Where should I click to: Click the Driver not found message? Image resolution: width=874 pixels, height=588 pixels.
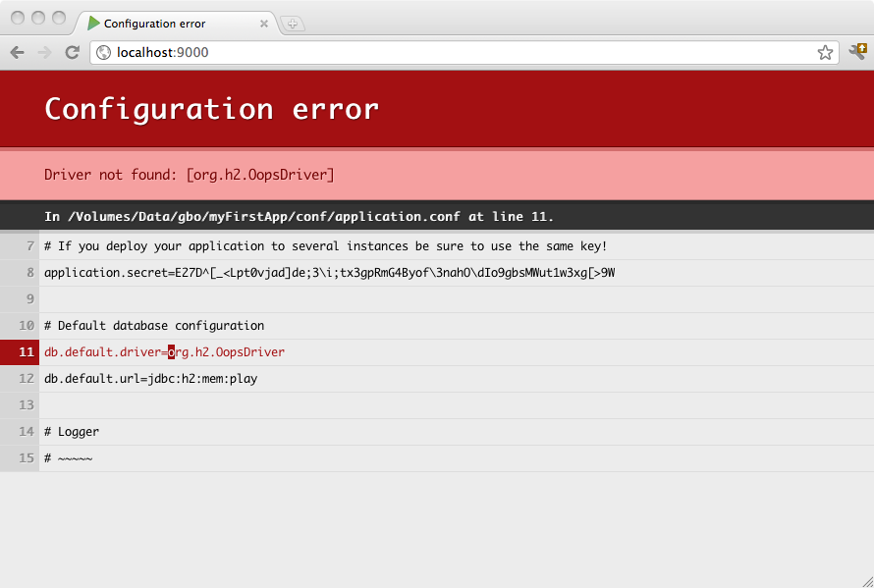[x=190, y=175]
